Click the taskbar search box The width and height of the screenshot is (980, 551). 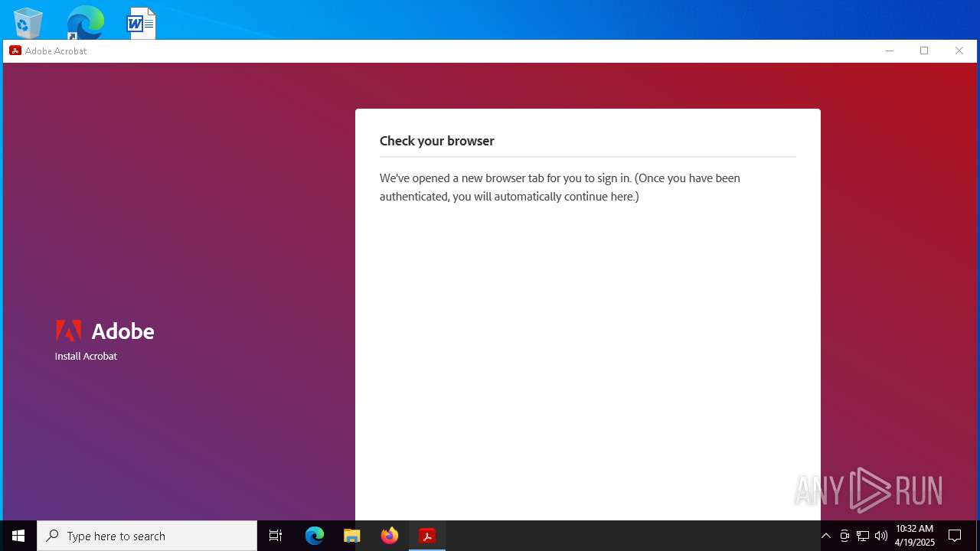(x=147, y=536)
